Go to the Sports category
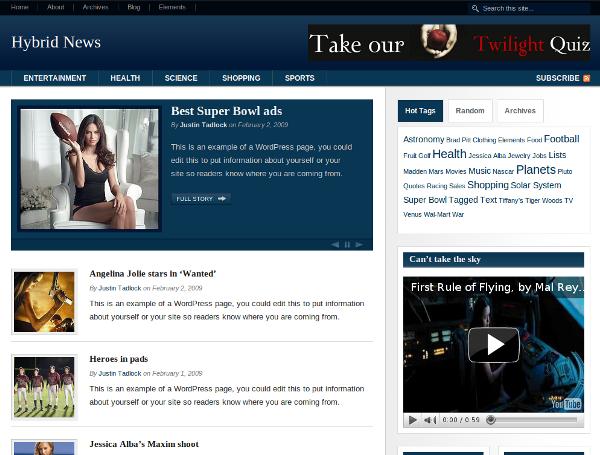The height and width of the screenshot is (455, 600). click(x=300, y=78)
